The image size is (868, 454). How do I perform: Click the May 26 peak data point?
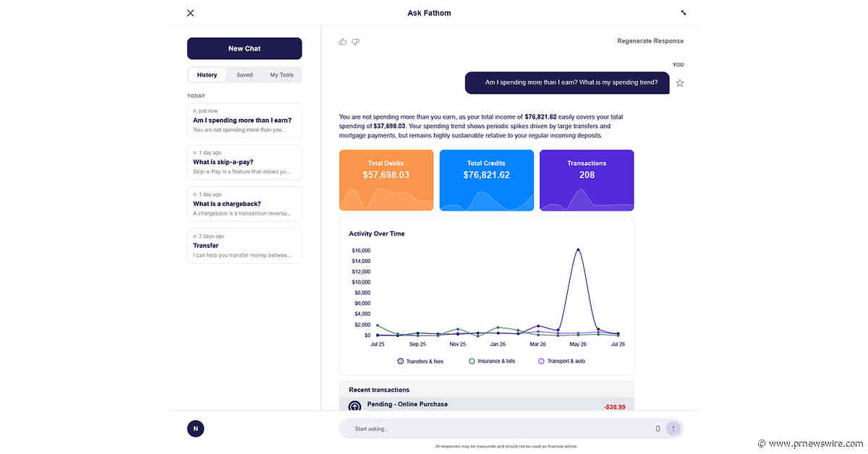(578, 250)
